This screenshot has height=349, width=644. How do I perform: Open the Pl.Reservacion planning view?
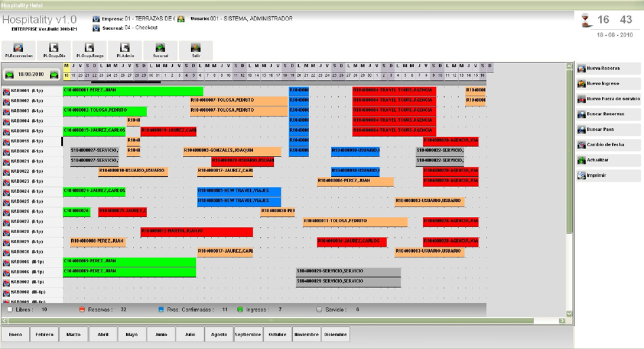tap(18, 51)
